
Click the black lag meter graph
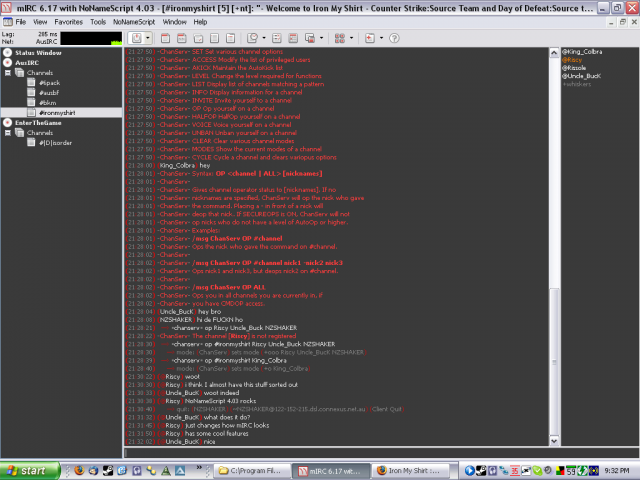click(x=91, y=38)
